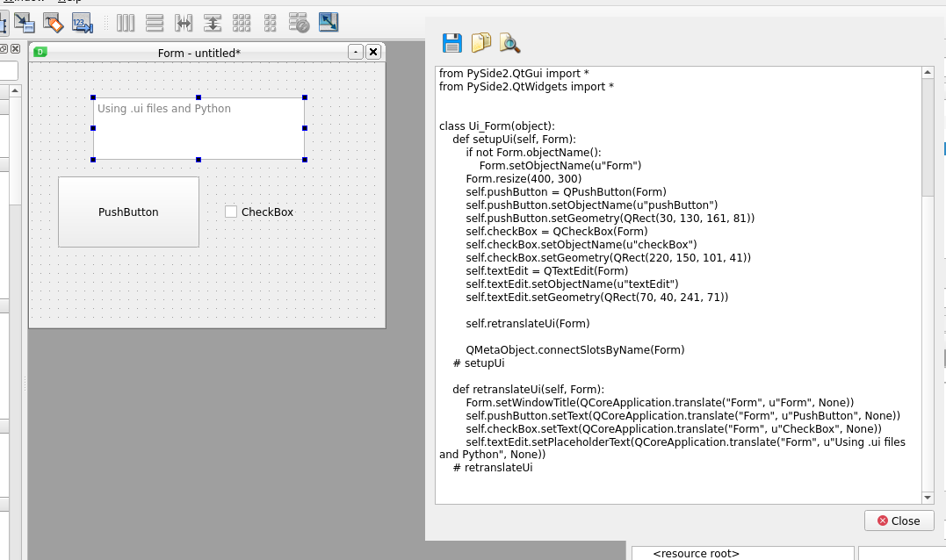Select Lay Out in Form Layout tool
Screen dimensions: 946x560
pyautogui.click(x=270, y=23)
